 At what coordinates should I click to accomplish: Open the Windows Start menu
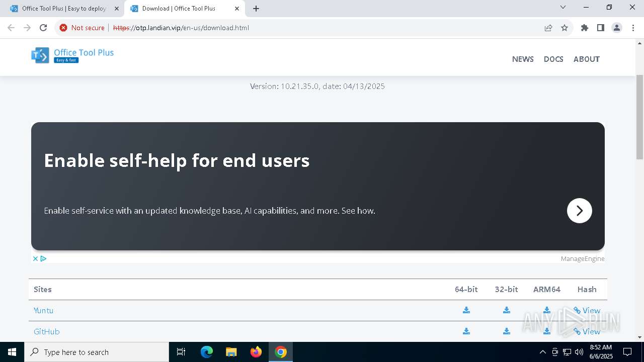click(x=12, y=352)
